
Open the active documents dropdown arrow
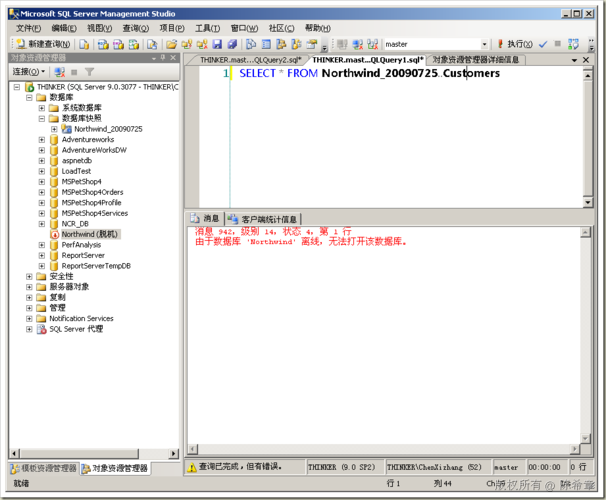(574, 60)
